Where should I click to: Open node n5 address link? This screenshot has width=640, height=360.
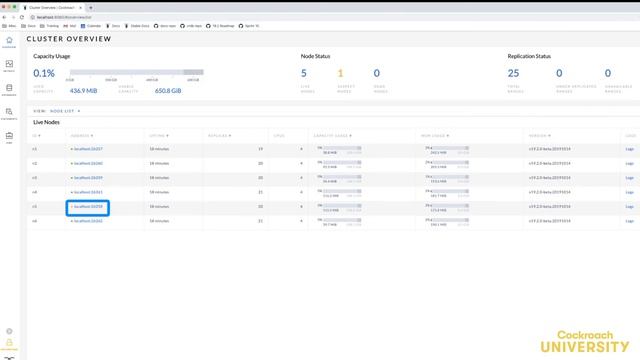tap(88, 207)
